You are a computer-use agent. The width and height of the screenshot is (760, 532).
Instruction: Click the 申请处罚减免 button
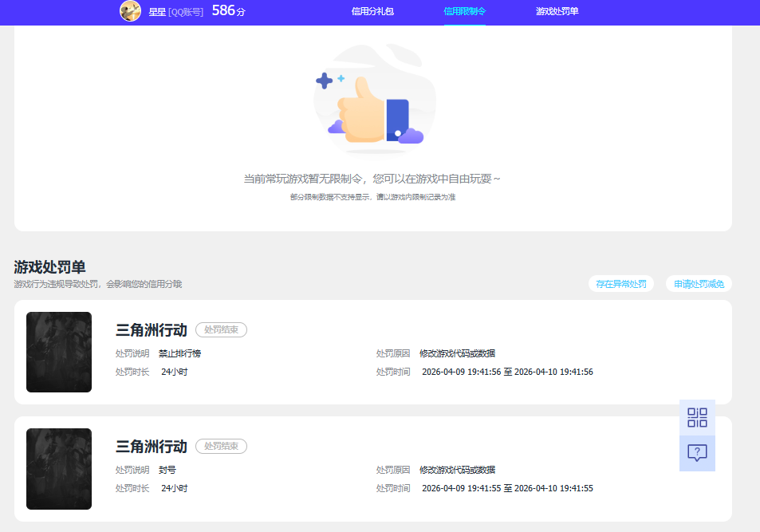pyautogui.click(x=699, y=284)
